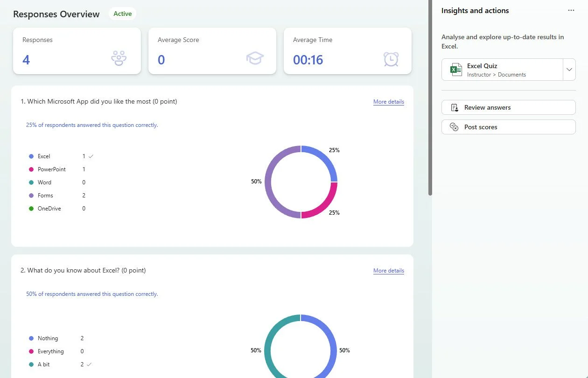The image size is (588, 378).
Task: Click the pink segment of question 1 donut chart
Action: (x=324, y=205)
